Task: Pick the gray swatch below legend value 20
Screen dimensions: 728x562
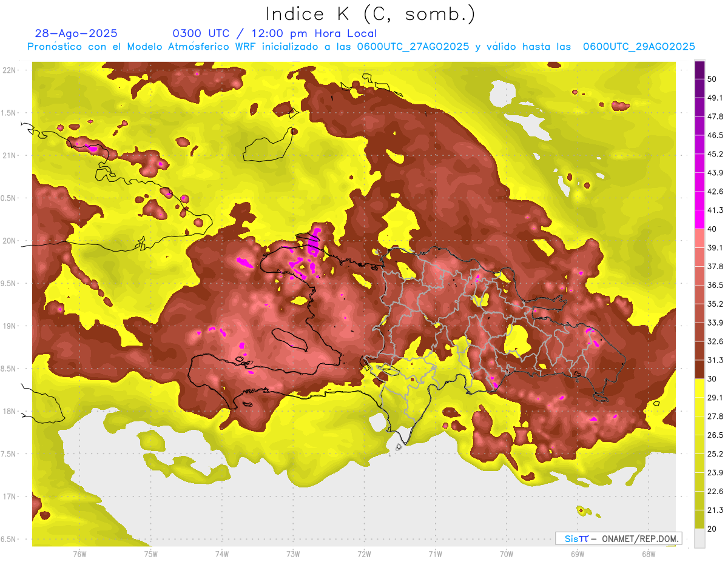Action: point(699,538)
